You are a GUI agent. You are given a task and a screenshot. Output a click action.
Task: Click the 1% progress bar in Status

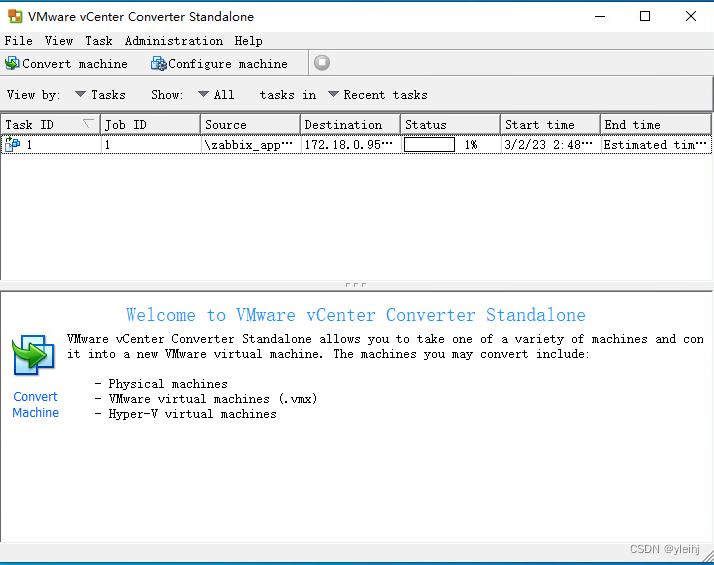[429, 145]
